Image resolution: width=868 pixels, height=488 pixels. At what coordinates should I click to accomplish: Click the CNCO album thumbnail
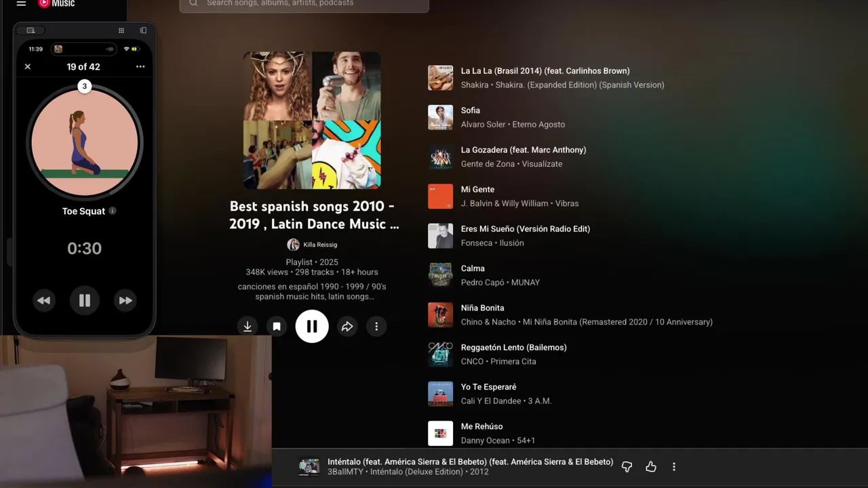440,354
